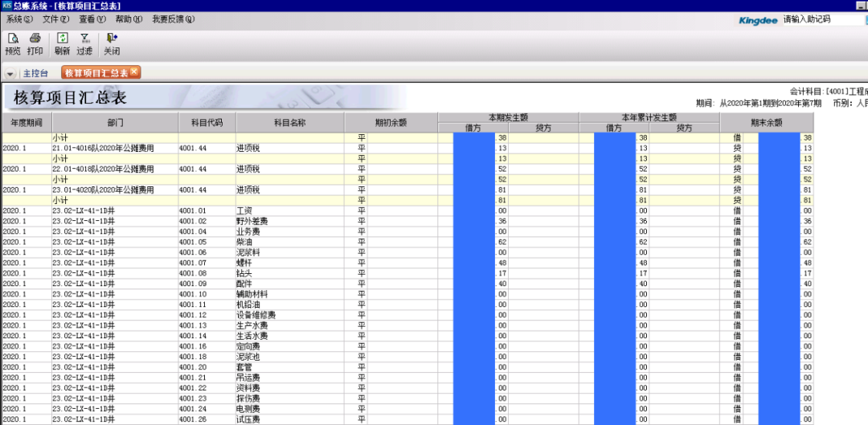
Task: Click the 借方 header under 本期发生额
Action: 473,128
